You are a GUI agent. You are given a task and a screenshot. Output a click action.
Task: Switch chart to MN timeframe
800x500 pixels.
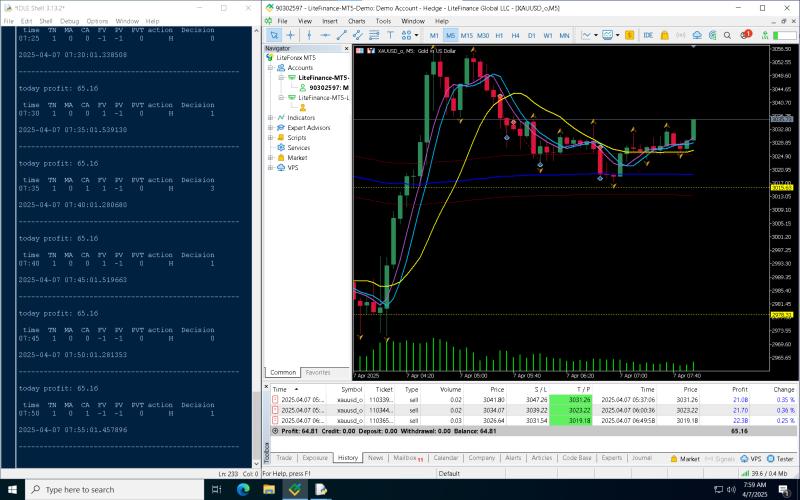[x=564, y=35]
